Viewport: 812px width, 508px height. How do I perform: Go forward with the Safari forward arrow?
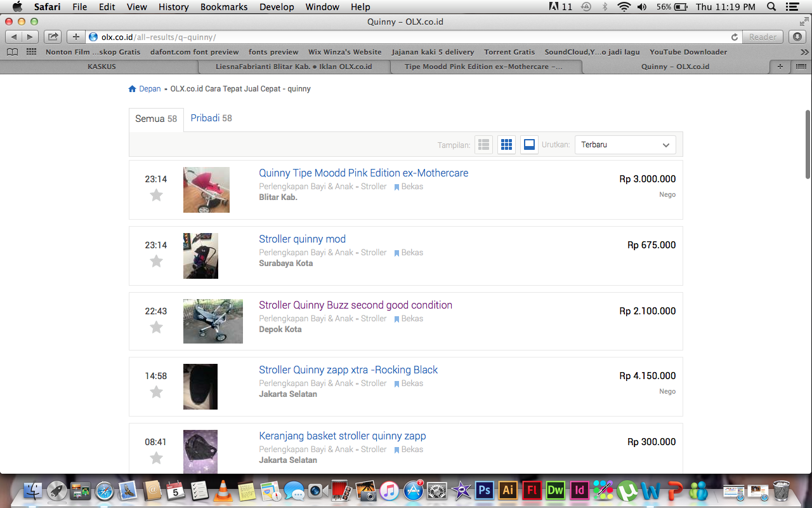tap(30, 37)
